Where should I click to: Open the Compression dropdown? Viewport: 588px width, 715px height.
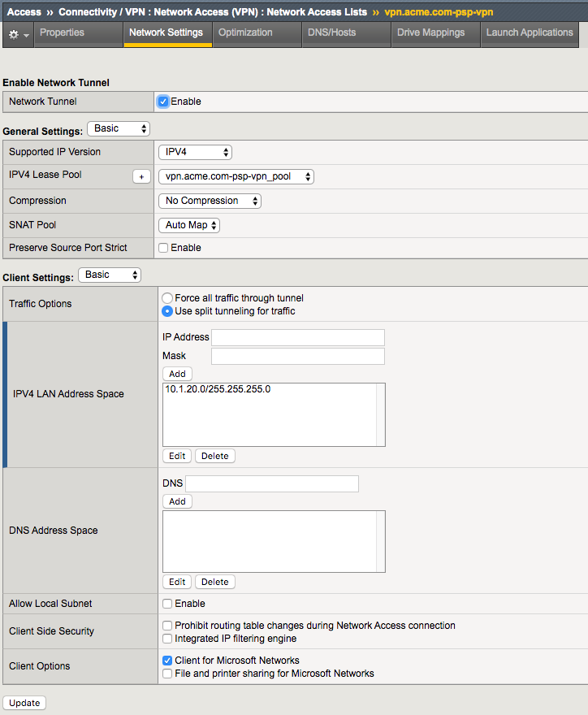click(x=210, y=201)
